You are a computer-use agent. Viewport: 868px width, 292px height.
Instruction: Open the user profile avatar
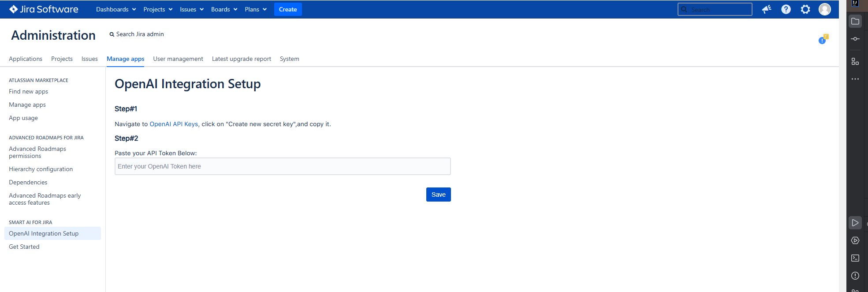point(825,9)
